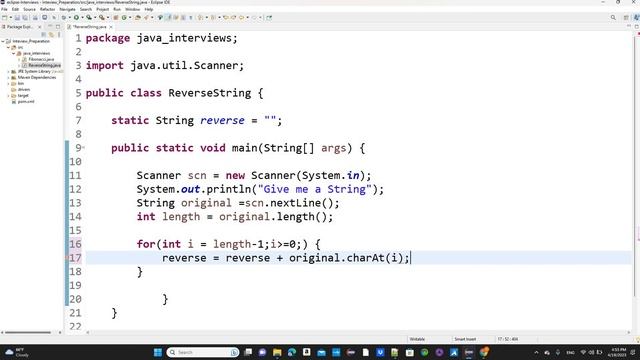The image size is (640, 360).
Task: Minimize the Package Explorer panel
Action: tap(50, 27)
